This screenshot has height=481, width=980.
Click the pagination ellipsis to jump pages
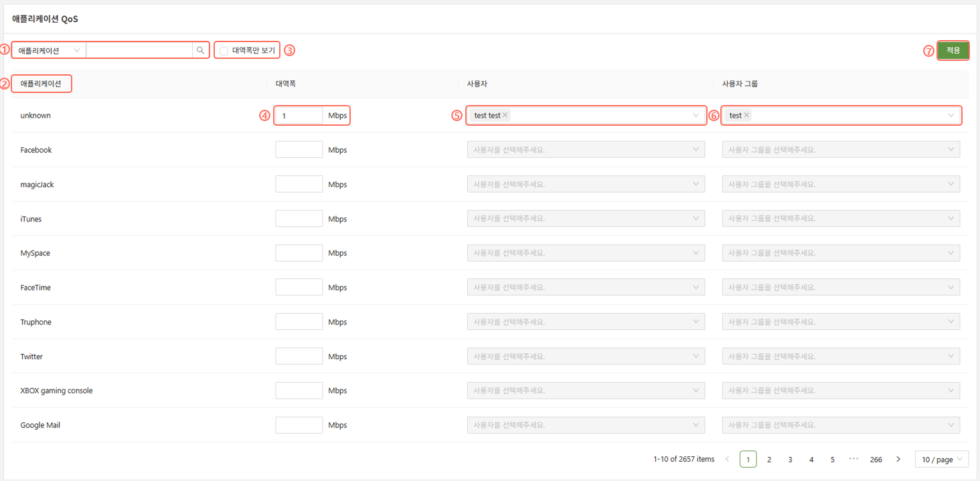(853, 460)
